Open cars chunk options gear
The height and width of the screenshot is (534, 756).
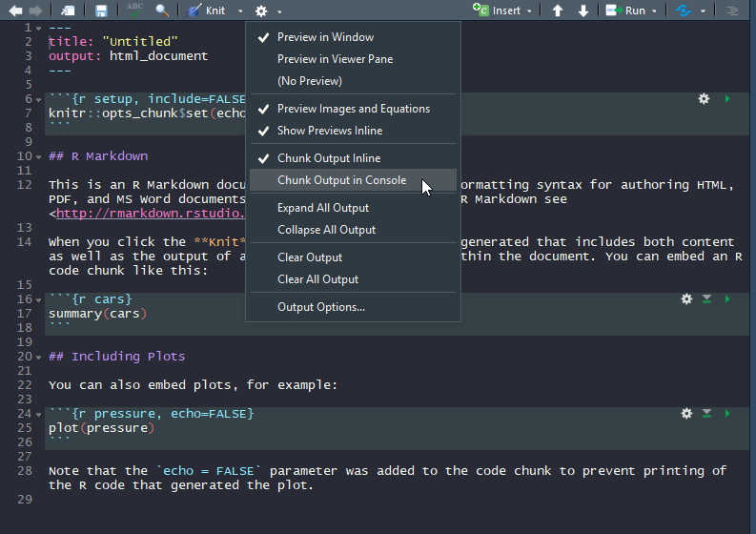tap(686, 299)
